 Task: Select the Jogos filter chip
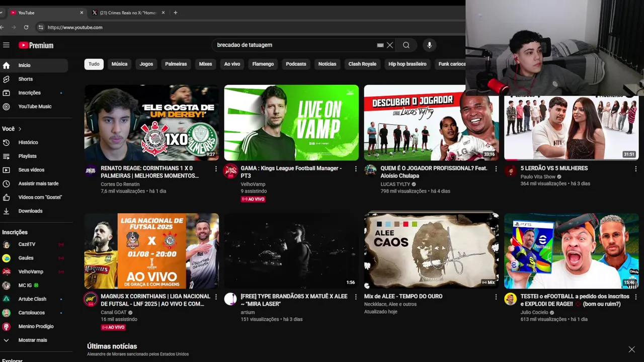[x=146, y=64]
